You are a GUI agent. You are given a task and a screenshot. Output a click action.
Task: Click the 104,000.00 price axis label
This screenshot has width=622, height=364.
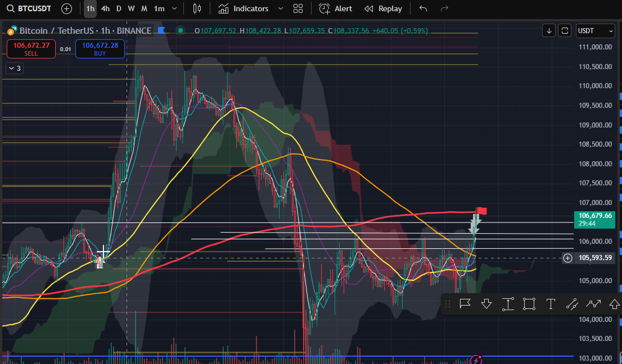point(595,319)
